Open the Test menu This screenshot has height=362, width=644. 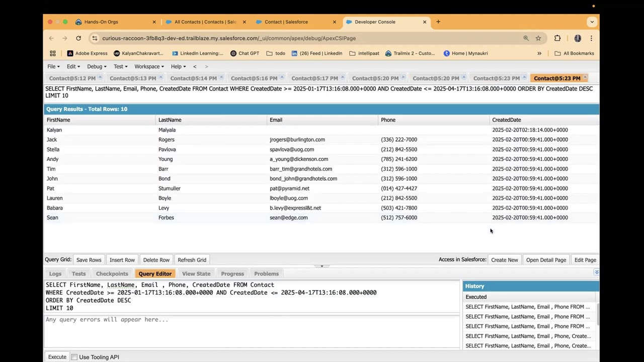click(x=120, y=66)
